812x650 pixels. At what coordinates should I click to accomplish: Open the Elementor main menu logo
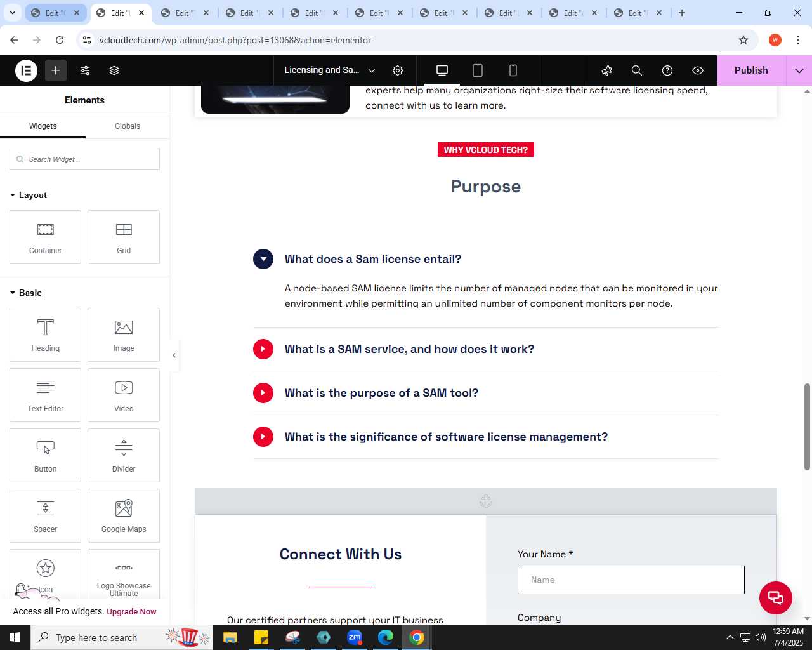coord(26,70)
